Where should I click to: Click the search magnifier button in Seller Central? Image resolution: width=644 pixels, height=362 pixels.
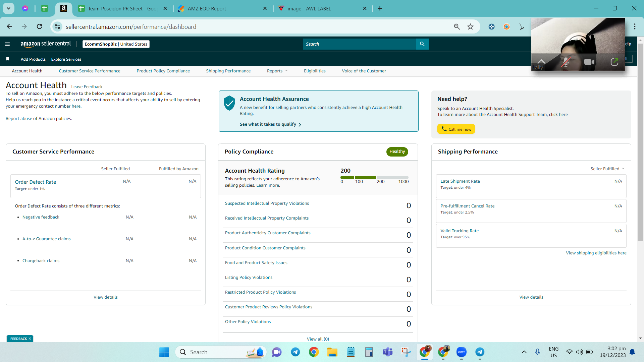pyautogui.click(x=422, y=44)
